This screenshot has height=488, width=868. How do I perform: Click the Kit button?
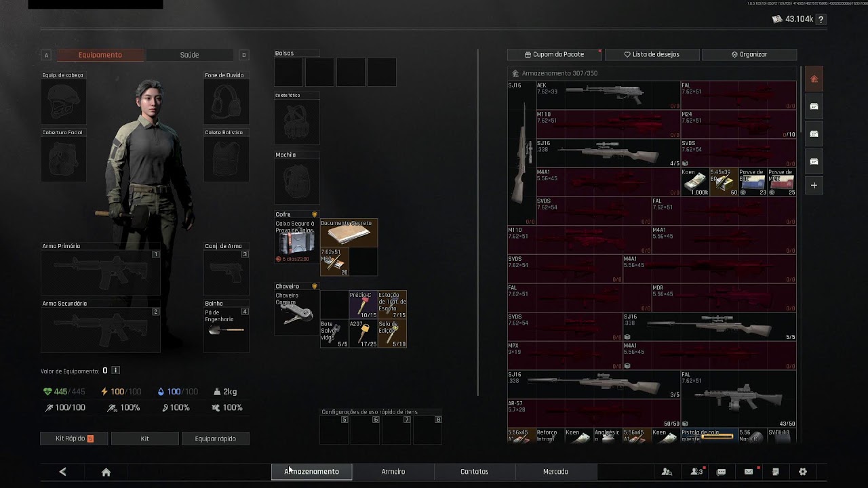[145, 439]
